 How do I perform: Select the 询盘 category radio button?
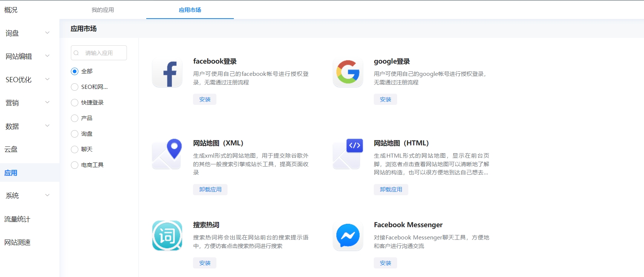pyautogui.click(x=75, y=134)
